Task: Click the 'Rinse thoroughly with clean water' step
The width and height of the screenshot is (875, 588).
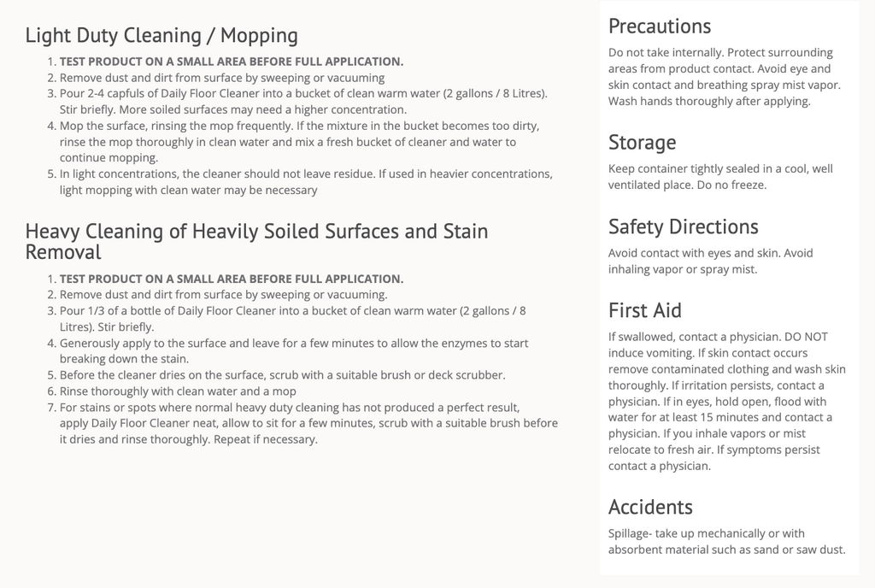Action: 178,391
